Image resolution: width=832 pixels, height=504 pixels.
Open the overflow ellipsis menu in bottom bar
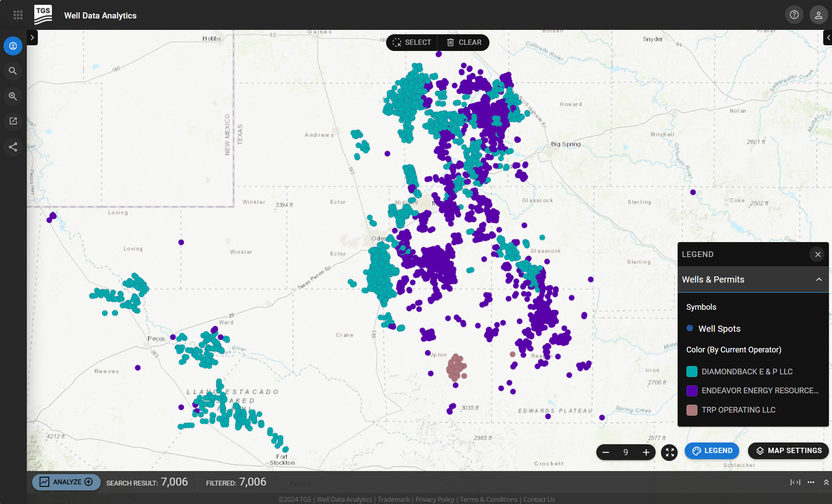coord(811,482)
